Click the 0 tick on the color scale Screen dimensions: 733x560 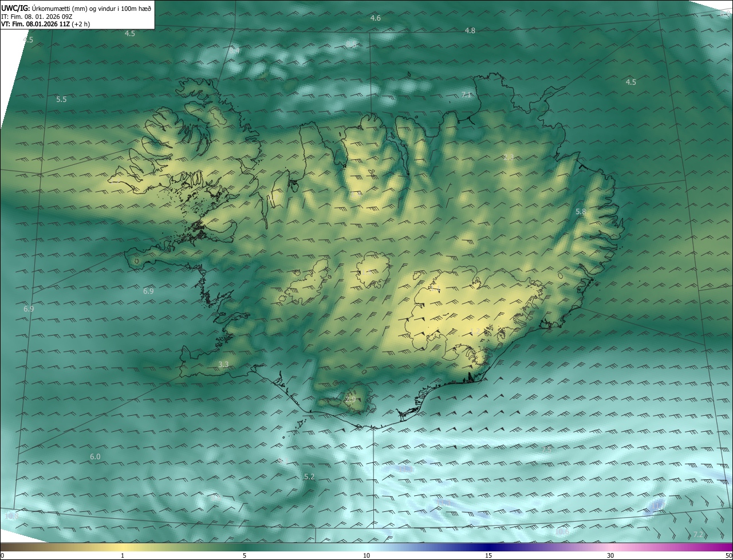(2, 555)
